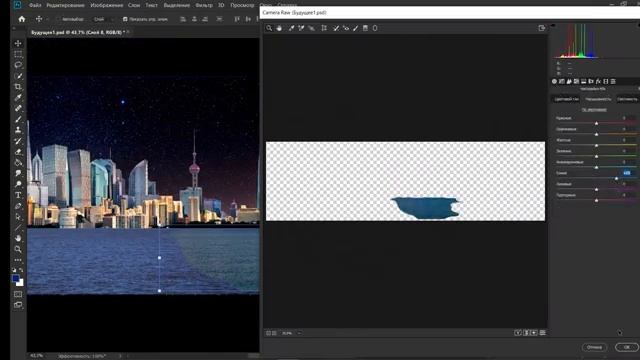
Task: Switch to the Светимость tab
Action: [x=627, y=99]
